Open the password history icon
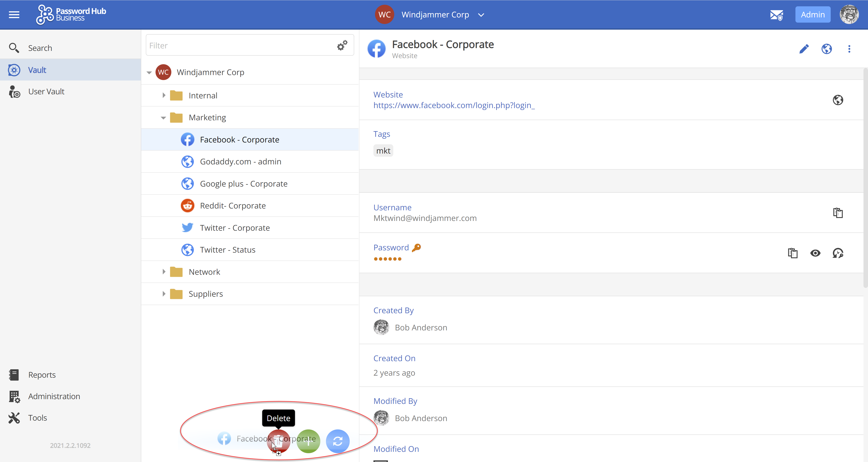This screenshot has height=462, width=868. coord(838,253)
